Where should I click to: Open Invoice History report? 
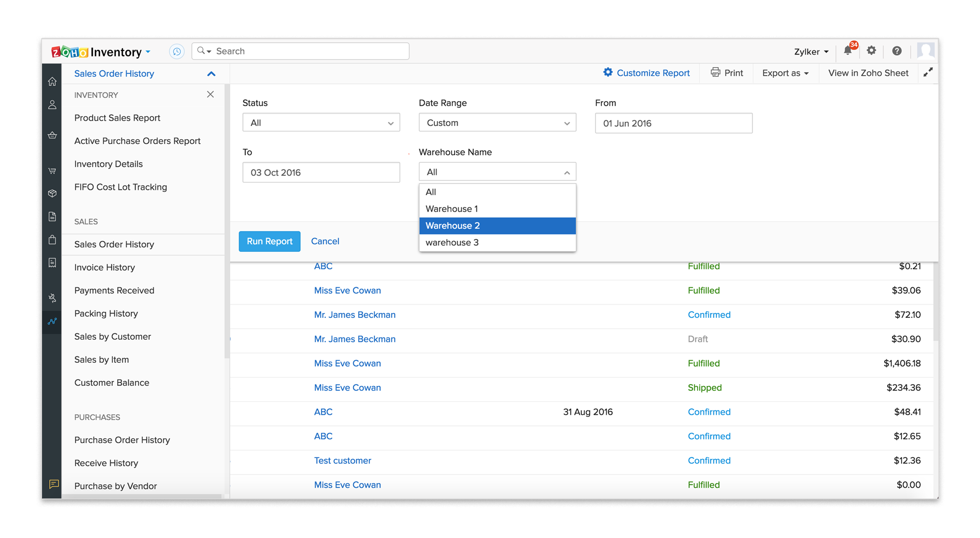point(105,267)
